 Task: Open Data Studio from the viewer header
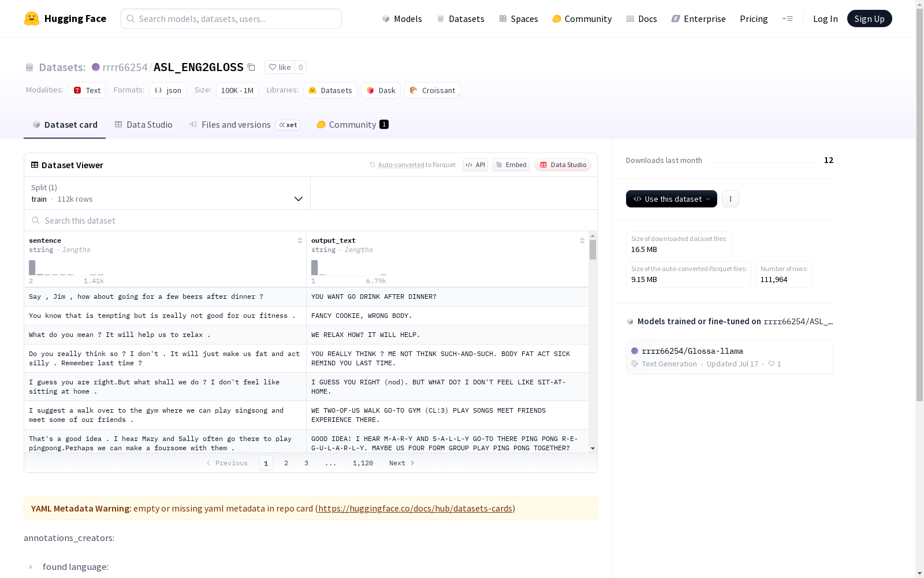pos(562,165)
